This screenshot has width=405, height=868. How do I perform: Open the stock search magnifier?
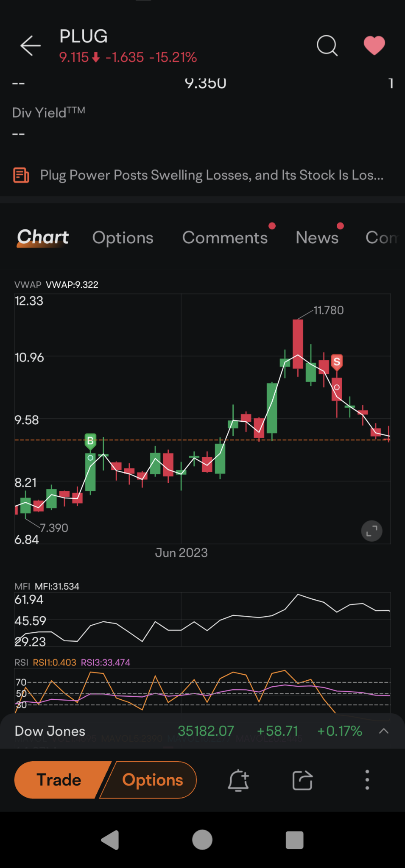point(327,45)
